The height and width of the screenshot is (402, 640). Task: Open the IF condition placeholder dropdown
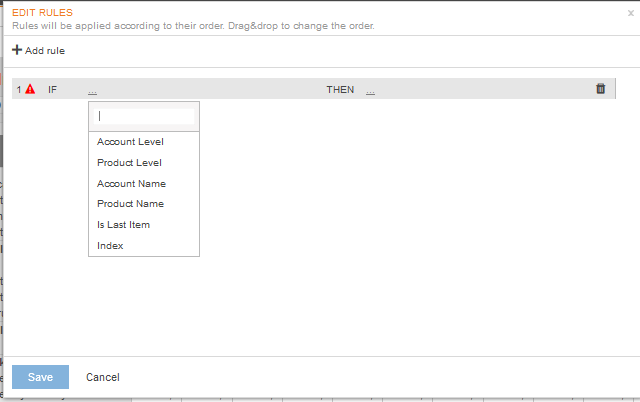(92, 90)
